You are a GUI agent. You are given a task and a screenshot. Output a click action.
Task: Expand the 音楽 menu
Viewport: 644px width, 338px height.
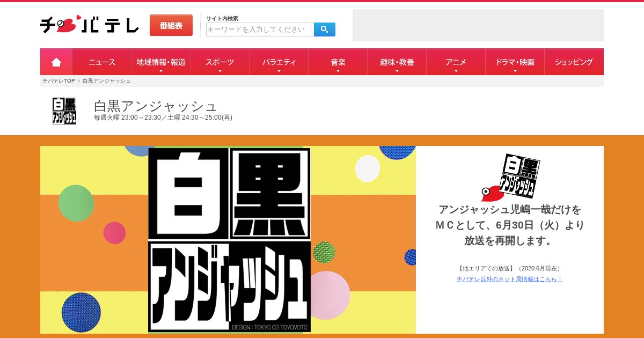tap(338, 62)
